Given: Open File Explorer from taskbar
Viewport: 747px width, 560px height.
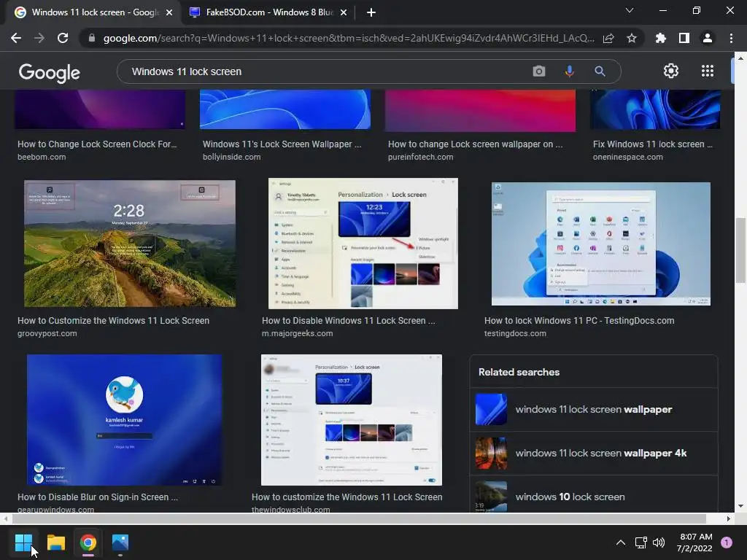Looking at the screenshot, I should [x=56, y=542].
